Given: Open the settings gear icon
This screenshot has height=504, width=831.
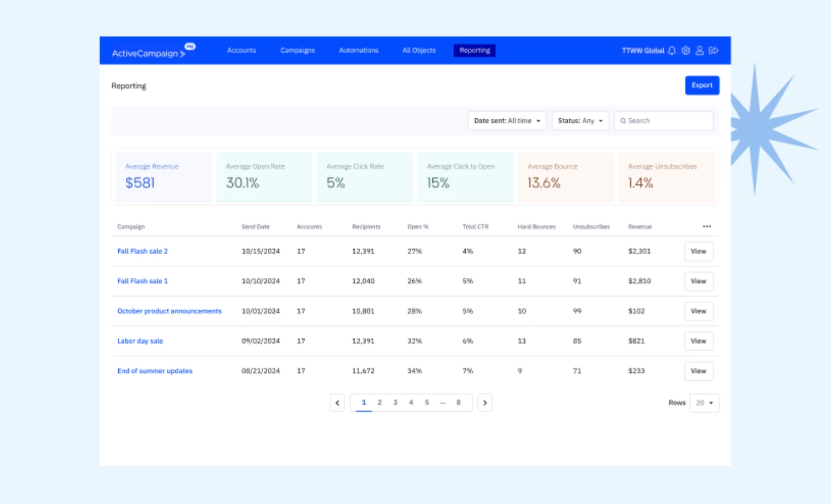Looking at the screenshot, I should pyautogui.click(x=685, y=51).
